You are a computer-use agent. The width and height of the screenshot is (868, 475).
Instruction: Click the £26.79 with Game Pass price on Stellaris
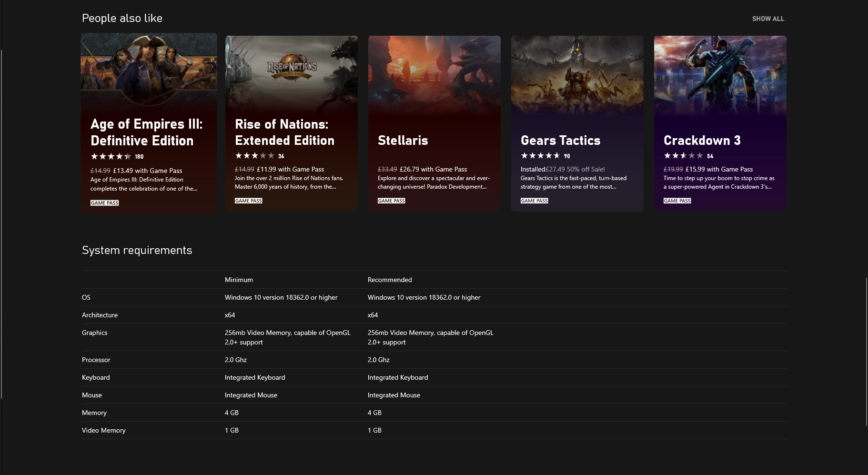(434, 169)
